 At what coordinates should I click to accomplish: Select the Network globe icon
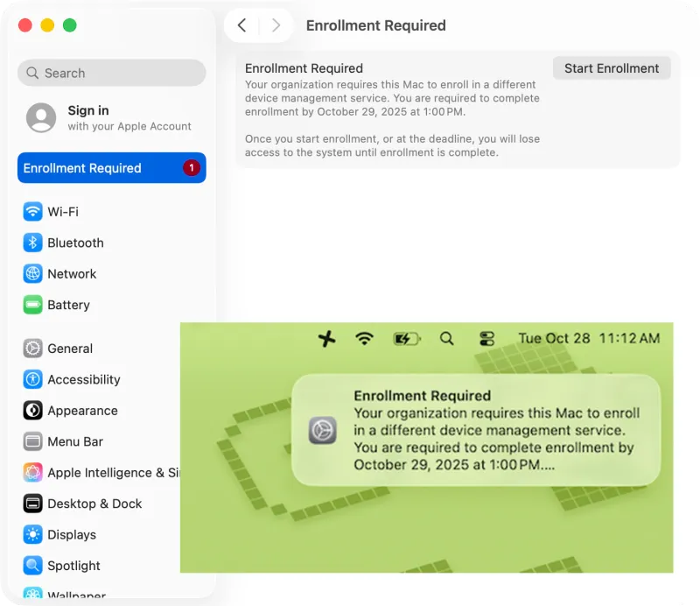pos(32,274)
